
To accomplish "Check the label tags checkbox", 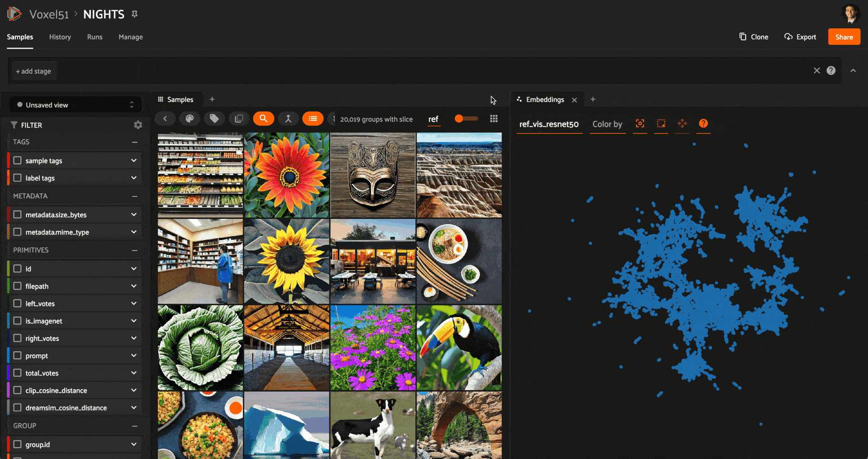I will (18, 178).
